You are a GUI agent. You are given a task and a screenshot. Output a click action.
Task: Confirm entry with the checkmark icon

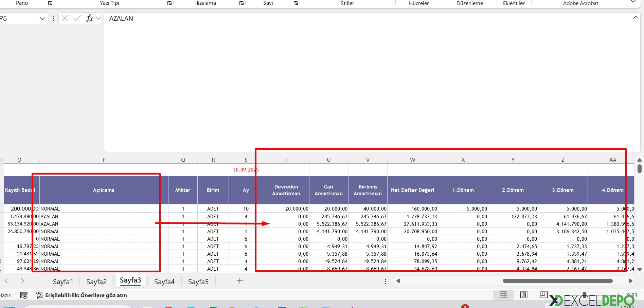pos(77,18)
